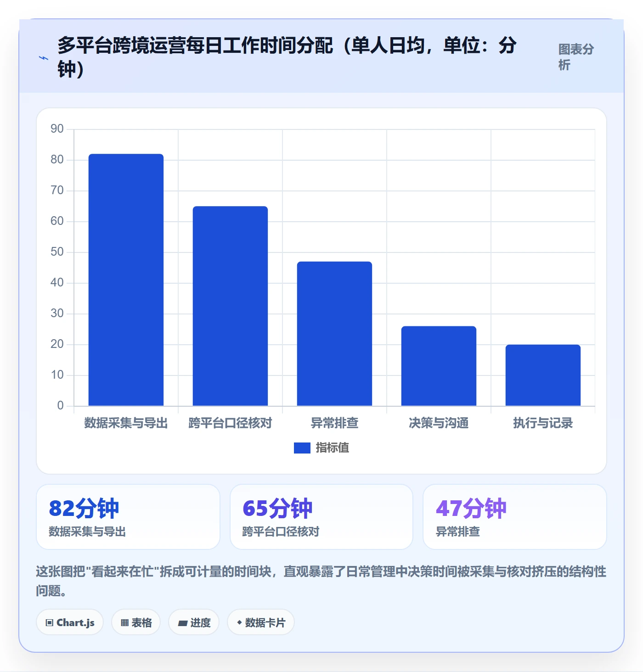
Task: Click the Chart.js tag chip
Action: point(70,622)
